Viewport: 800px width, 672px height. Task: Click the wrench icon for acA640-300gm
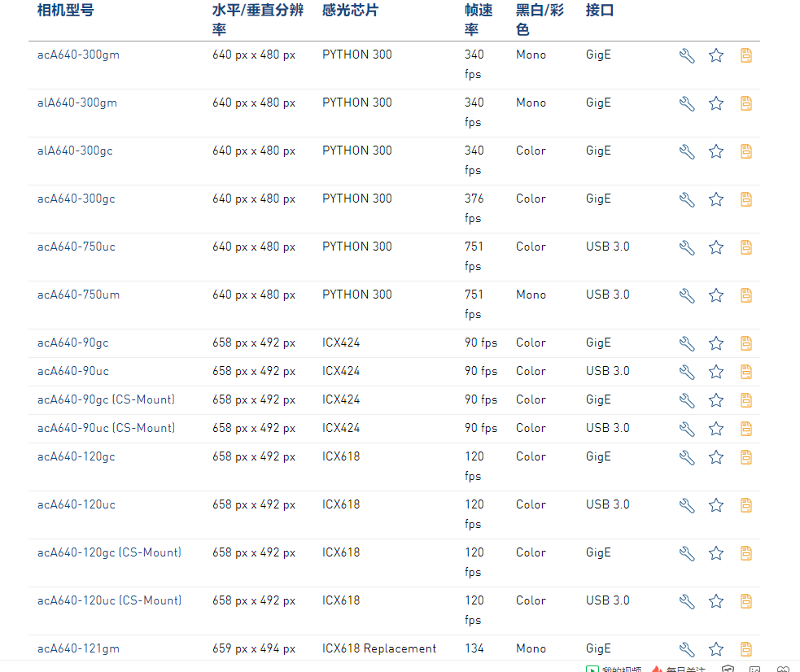(687, 55)
